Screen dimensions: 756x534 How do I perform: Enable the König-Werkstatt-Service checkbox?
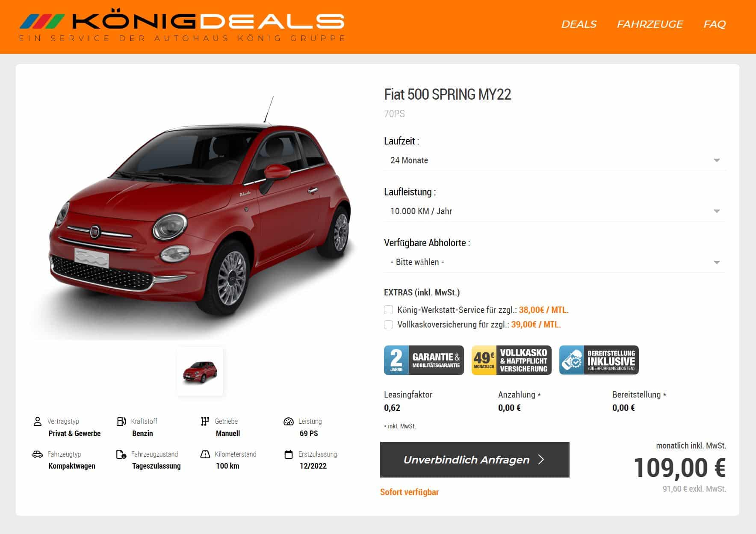pyautogui.click(x=388, y=310)
